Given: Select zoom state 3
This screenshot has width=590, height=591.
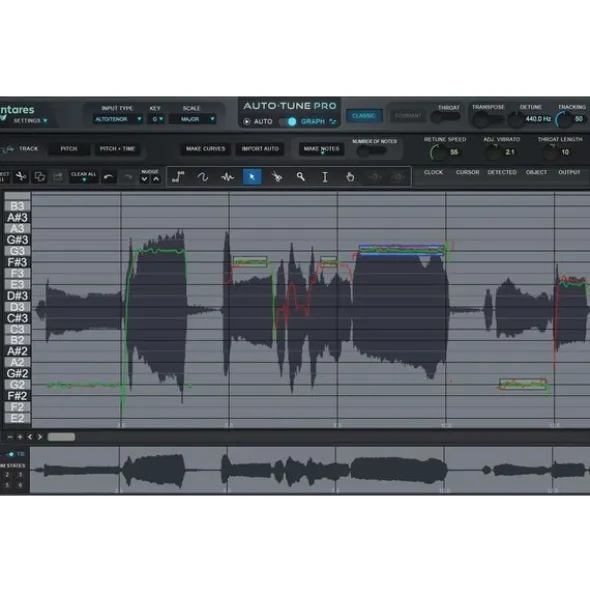Looking at the screenshot, I should click(20, 475).
